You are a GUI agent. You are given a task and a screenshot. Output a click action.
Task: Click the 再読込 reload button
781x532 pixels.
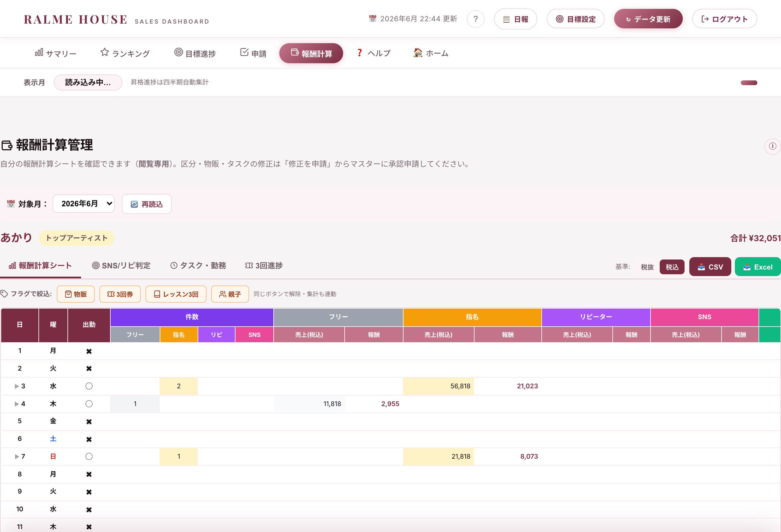(x=146, y=204)
